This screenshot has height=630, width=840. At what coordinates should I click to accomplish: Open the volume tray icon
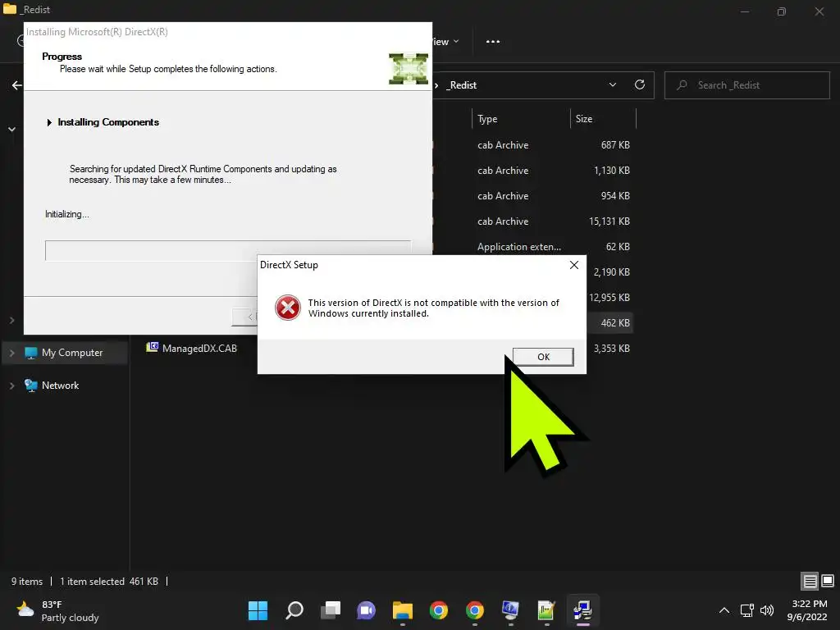click(x=767, y=610)
